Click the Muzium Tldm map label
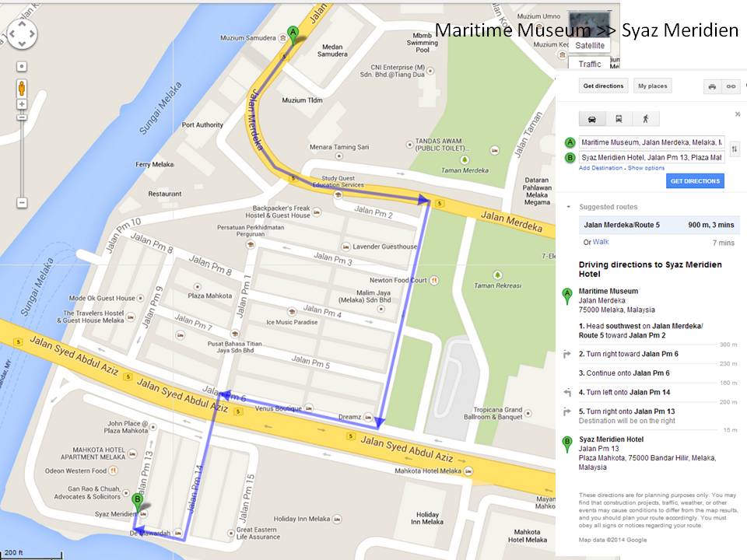 302,100
